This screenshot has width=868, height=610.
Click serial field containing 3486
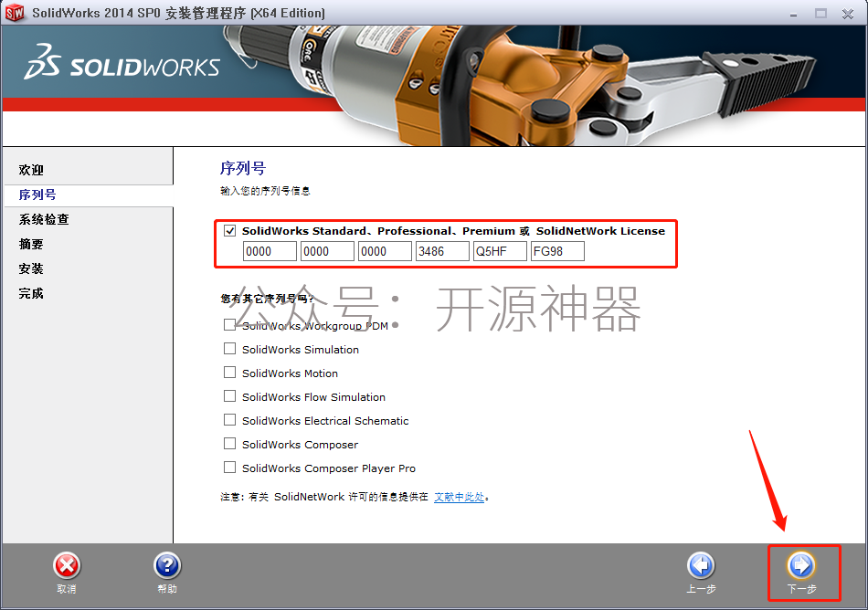(x=442, y=251)
